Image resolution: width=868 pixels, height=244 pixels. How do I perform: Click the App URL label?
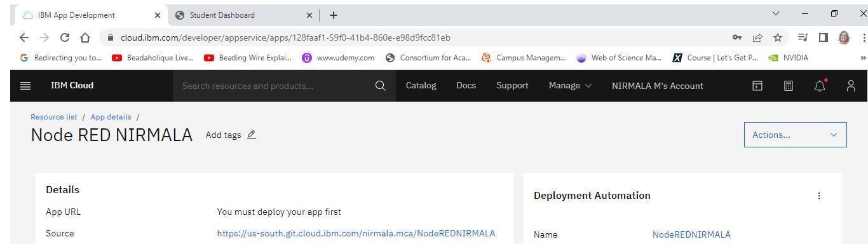point(63,212)
